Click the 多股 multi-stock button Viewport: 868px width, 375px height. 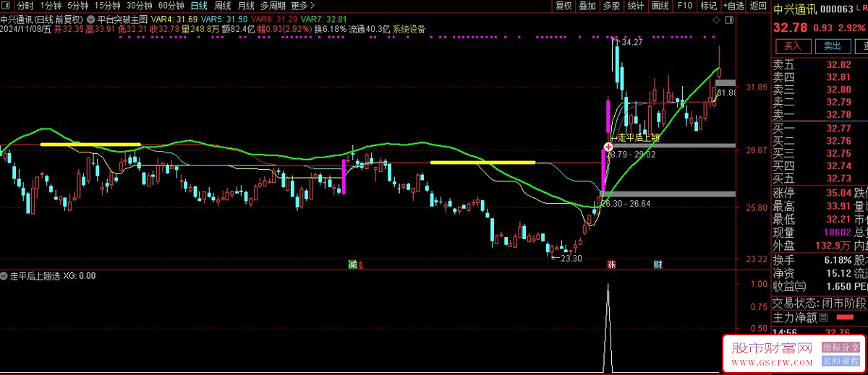click(x=611, y=5)
